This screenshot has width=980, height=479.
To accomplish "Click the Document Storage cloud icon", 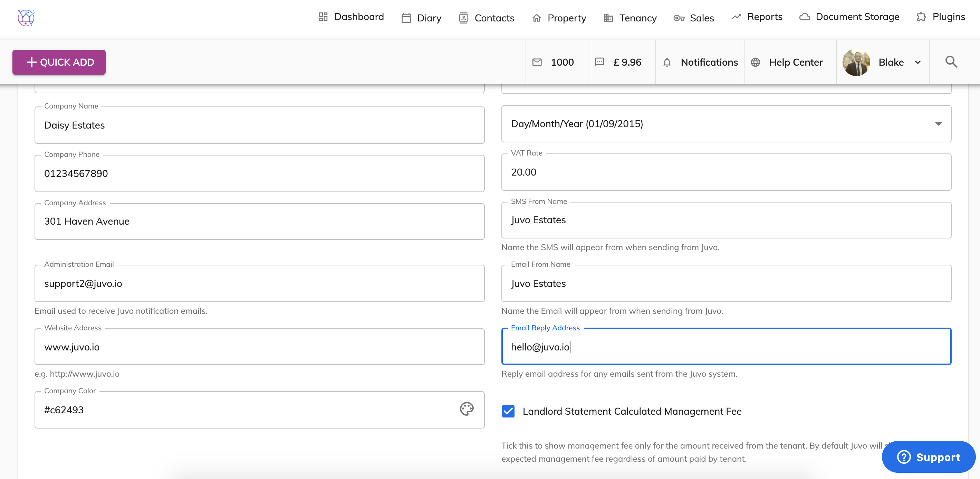I will [804, 17].
